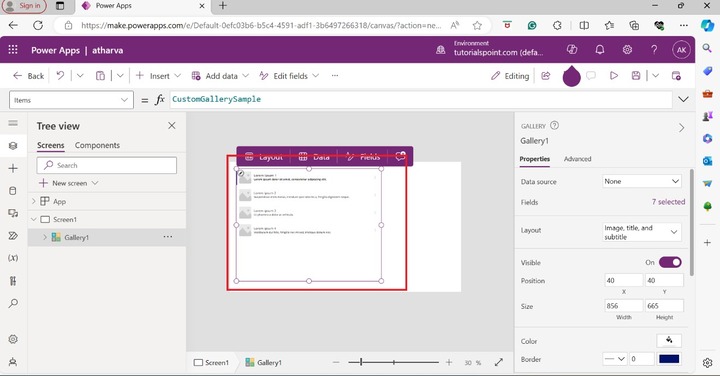Viewport: 720px width, 376px height.
Task: Expand the formula bar chevron
Action: click(x=683, y=99)
